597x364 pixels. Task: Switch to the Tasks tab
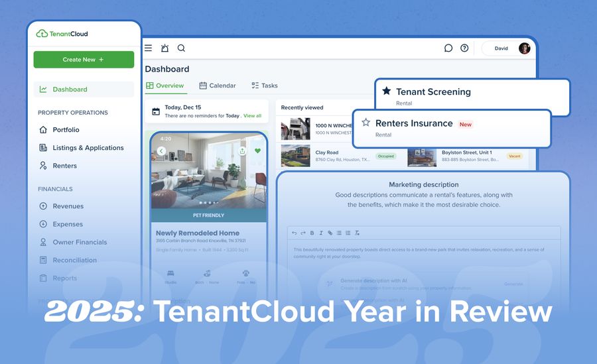tap(264, 86)
